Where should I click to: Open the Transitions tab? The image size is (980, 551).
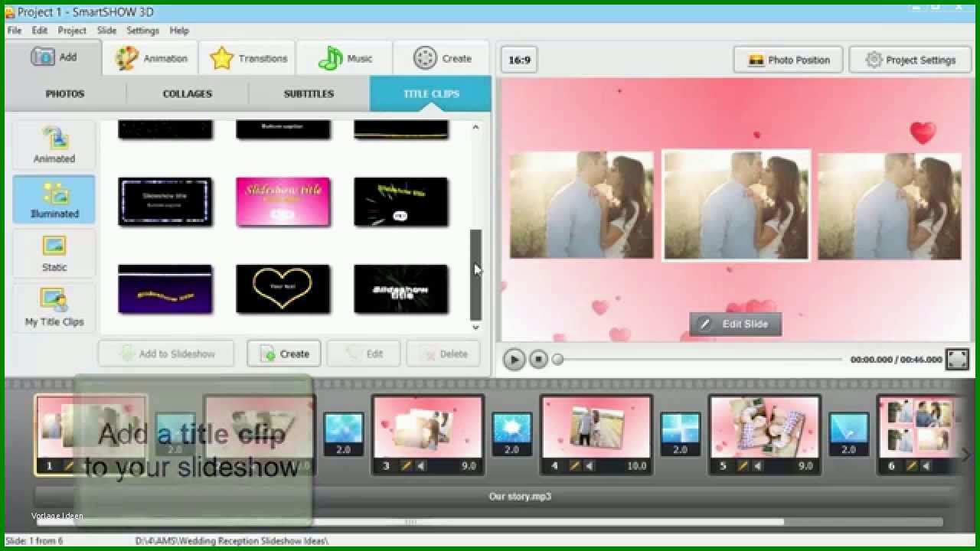[x=248, y=58]
